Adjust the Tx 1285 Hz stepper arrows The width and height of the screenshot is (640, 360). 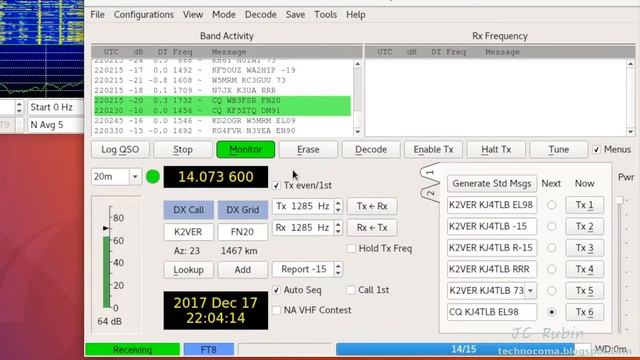click(338, 206)
